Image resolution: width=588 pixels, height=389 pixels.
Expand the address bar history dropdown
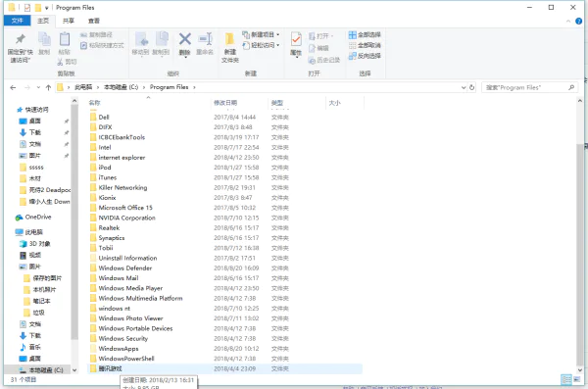click(x=464, y=87)
